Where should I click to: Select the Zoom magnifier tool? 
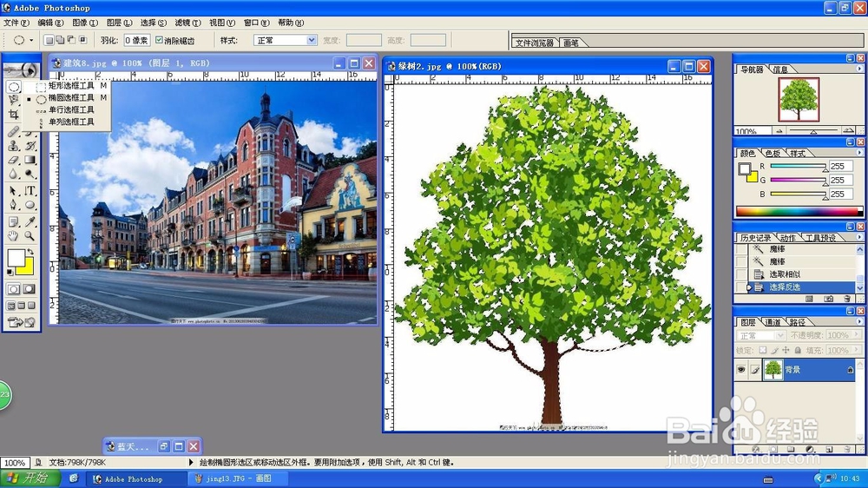click(x=30, y=235)
